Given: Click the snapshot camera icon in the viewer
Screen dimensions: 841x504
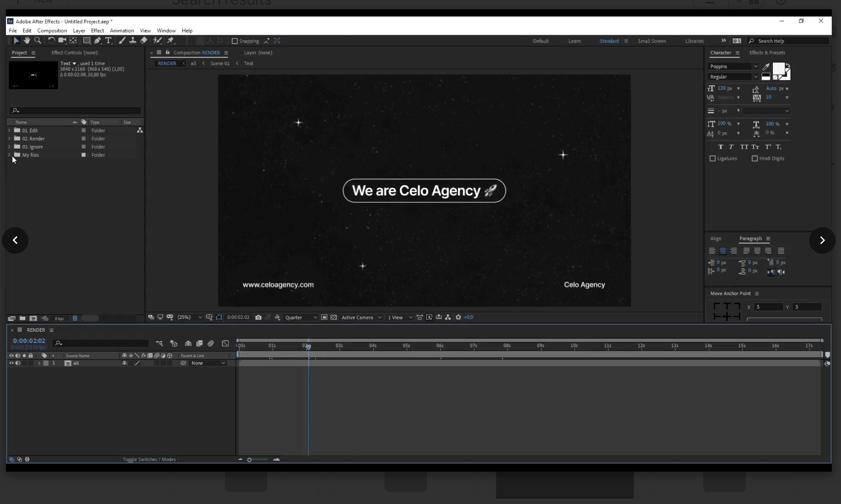Looking at the screenshot, I should coord(258,317).
